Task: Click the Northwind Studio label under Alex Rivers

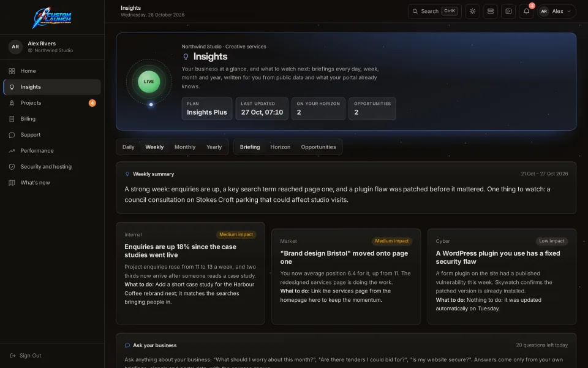Action: pos(54,50)
